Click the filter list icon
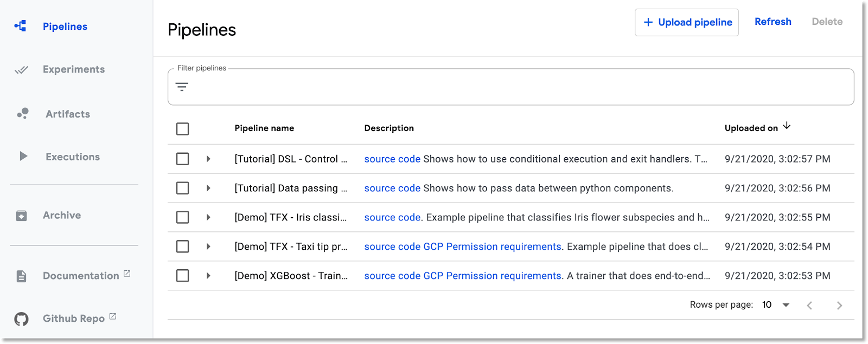 point(182,87)
